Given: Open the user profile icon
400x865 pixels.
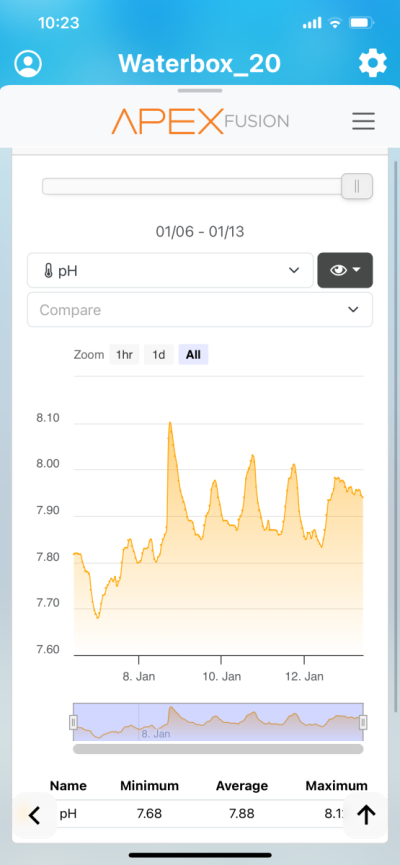Looking at the screenshot, I should pos(28,63).
